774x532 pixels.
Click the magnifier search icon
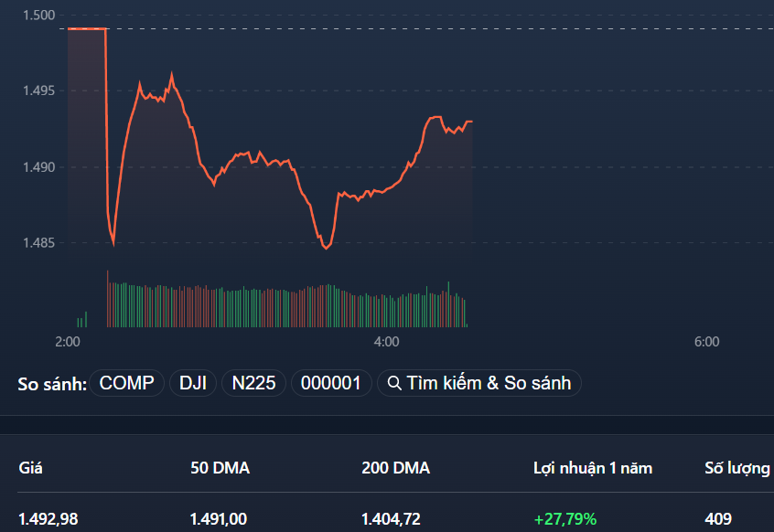click(x=394, y=382)
